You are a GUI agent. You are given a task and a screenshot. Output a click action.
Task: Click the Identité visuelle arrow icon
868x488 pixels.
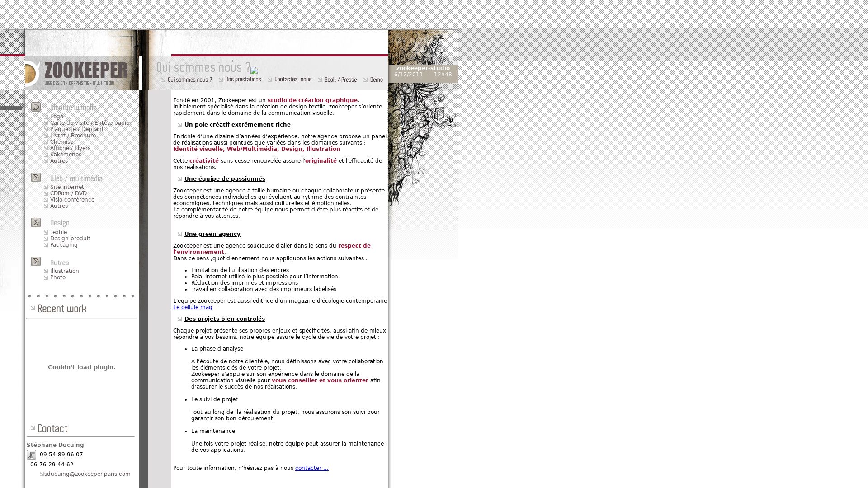(x=36, y=107)
